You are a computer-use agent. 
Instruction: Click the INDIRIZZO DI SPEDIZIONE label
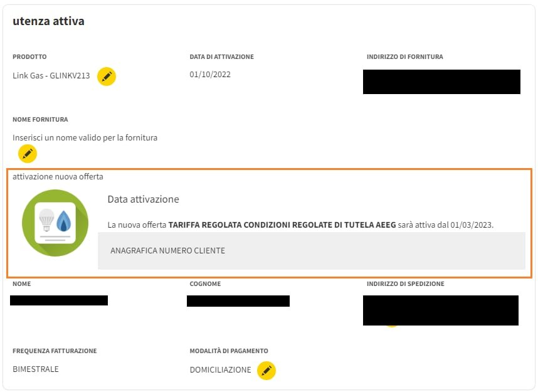[x=405, y=284]
